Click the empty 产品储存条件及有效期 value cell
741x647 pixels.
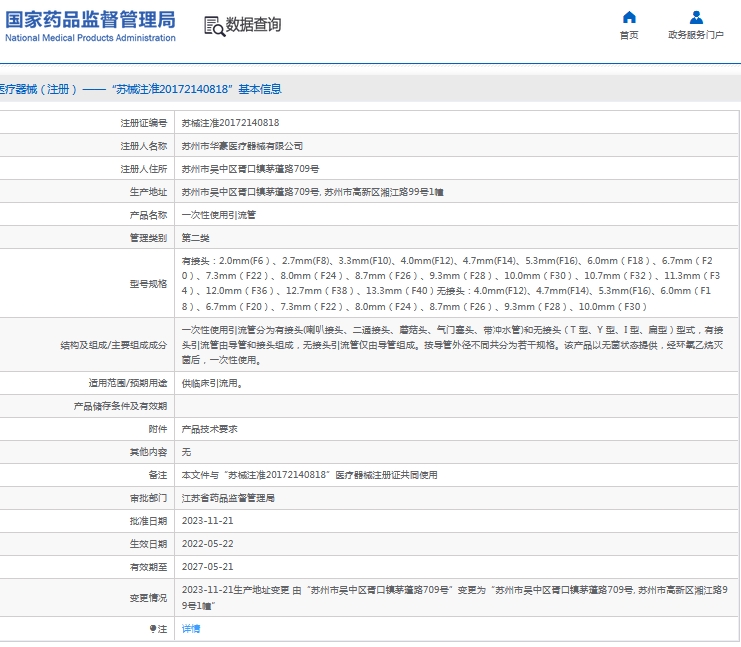pos(457,406)
